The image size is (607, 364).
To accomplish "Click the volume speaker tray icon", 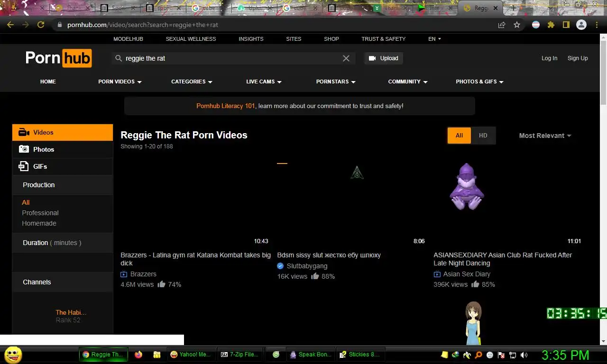I will [524, 355].
